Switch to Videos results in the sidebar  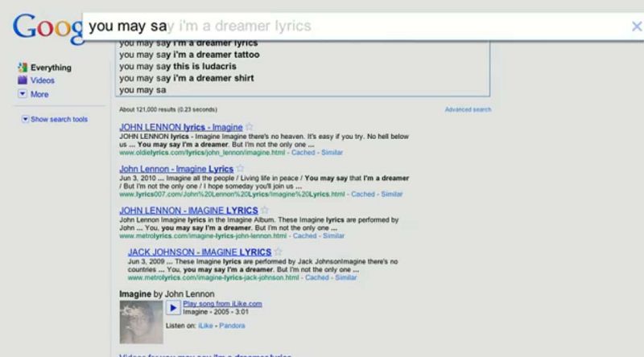point(42,80)
